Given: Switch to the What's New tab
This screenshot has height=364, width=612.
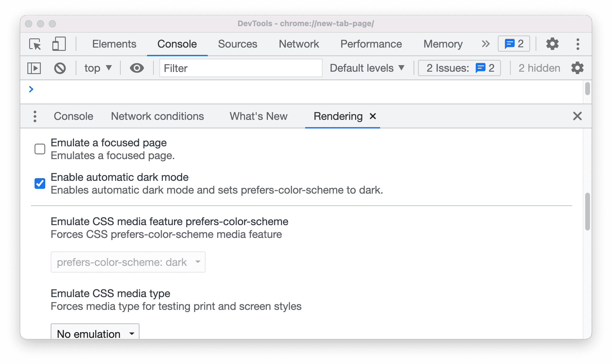Looking at the screenshot, I should [258, 116].
